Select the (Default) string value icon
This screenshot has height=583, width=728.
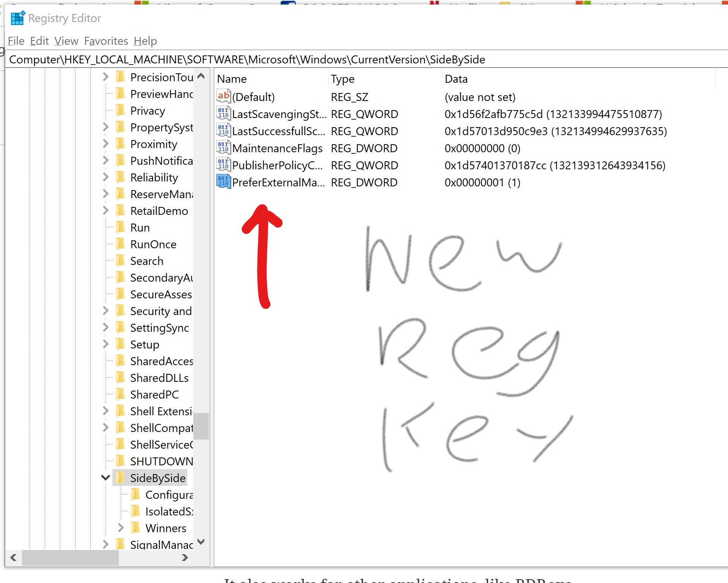[x=223, y=96]
